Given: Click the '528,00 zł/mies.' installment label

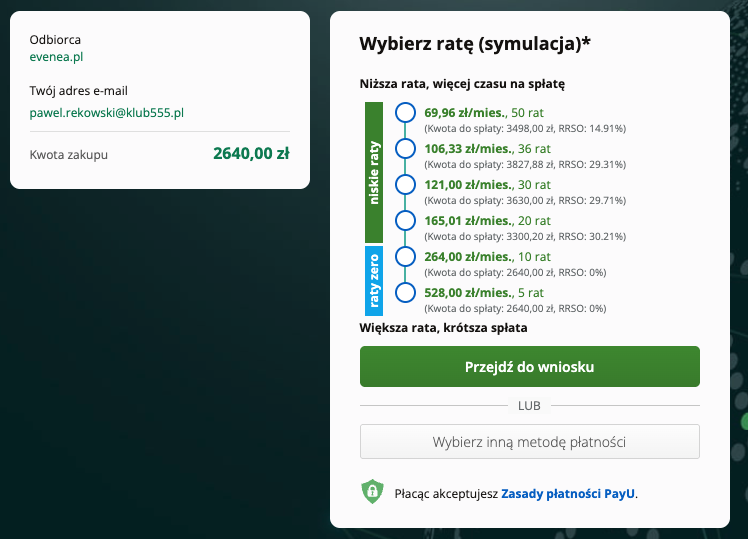Looking at the screenshot, I should tap(466, 293).
